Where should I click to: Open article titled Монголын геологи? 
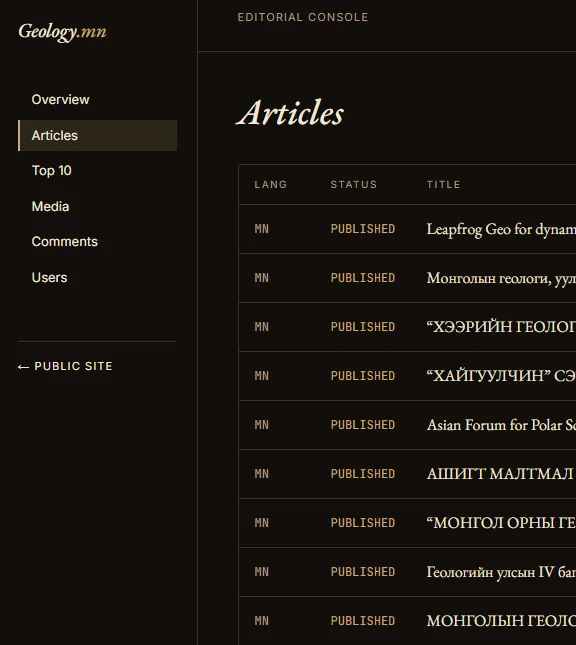(501, 278)
